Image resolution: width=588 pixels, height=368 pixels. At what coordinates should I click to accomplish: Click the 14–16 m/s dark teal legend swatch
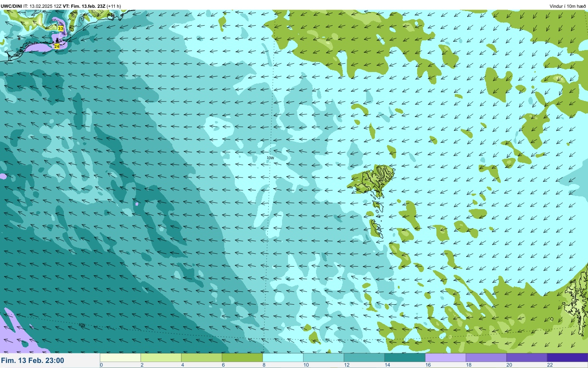405,357
